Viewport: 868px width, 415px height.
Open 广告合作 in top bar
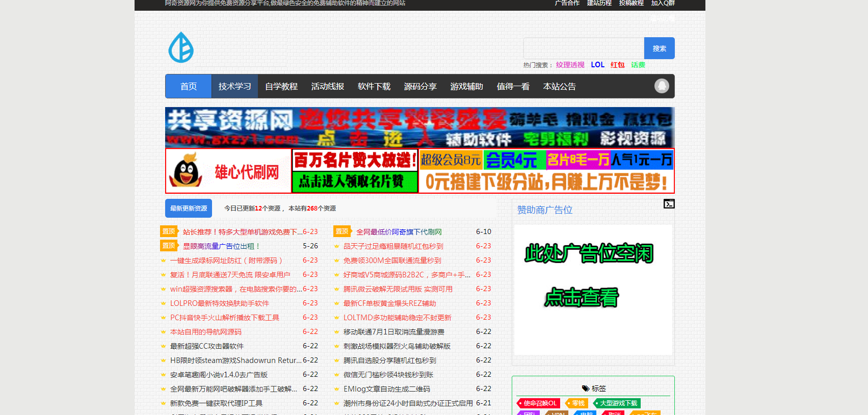point(567,3)
